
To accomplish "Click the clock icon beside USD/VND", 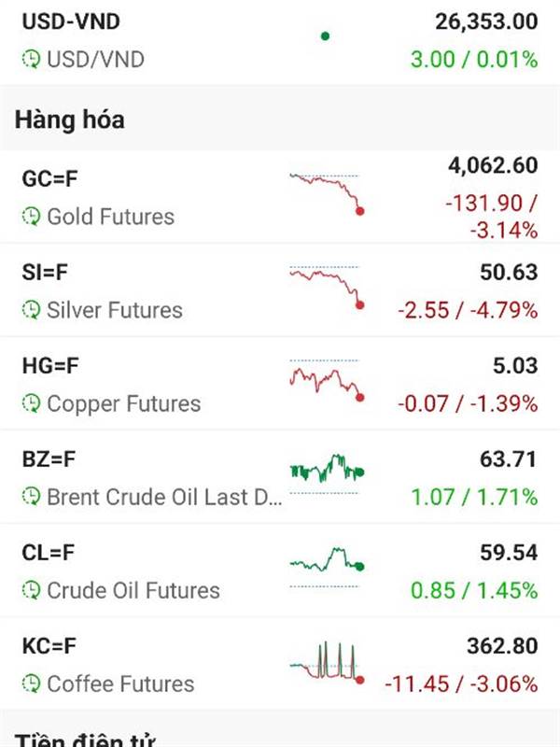I will coord(31,60).
